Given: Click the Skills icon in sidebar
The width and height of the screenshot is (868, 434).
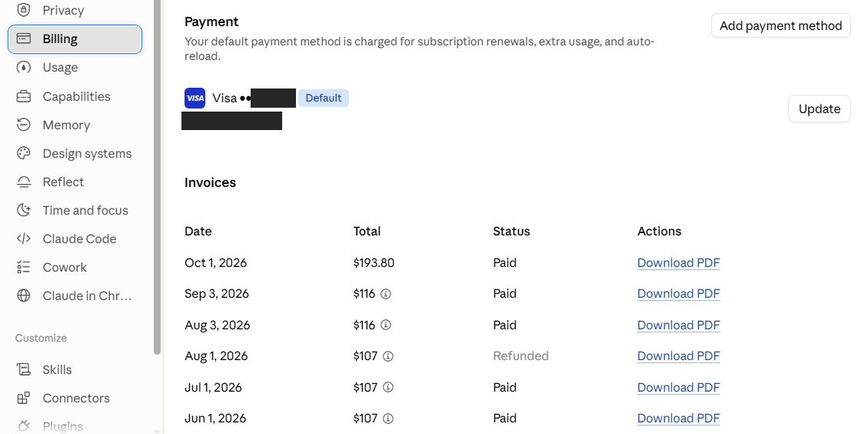Looking at the screenshot, I should click(23, 369).
